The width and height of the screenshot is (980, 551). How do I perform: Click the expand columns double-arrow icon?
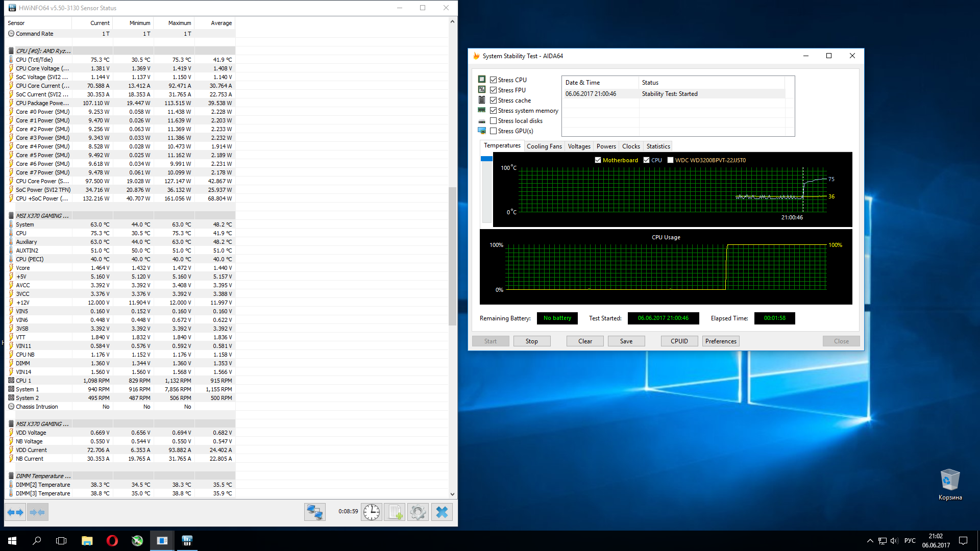(15, 512)
